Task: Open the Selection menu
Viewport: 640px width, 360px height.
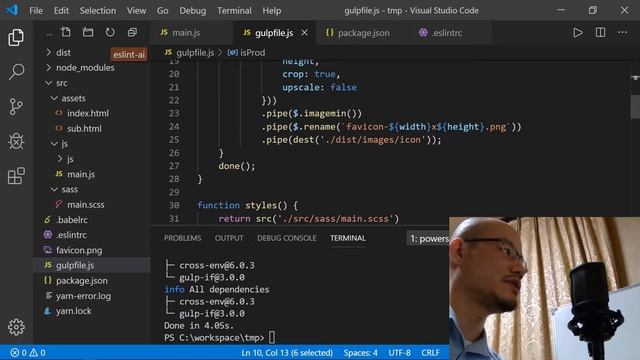Action: pyautogui.click(x=98, y=11)
